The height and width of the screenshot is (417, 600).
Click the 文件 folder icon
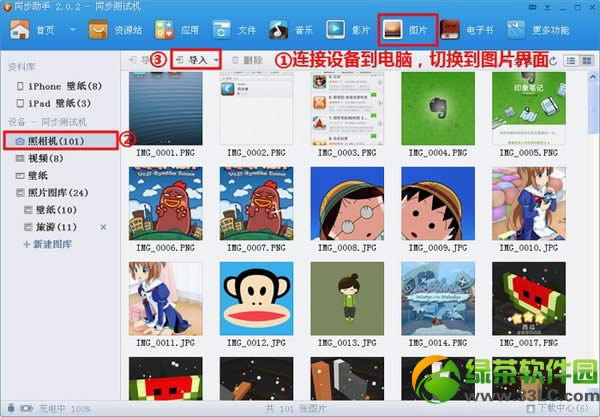(x=222, y=30)
